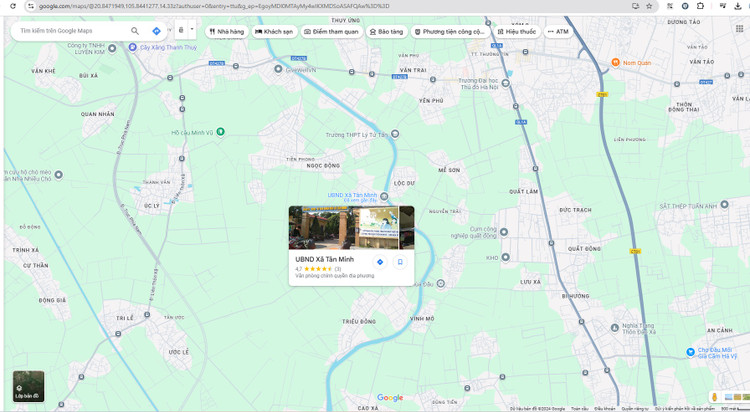Image resolution: width=750 pixels, height=412 pixels.
Task: Click the 4.7 star rating on card
Action: coord(318,269)
